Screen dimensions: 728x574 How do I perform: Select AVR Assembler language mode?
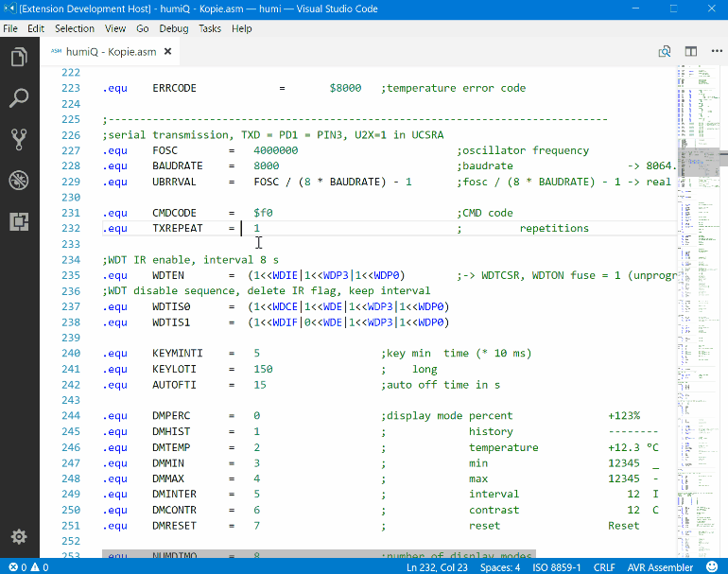point(660,567)
